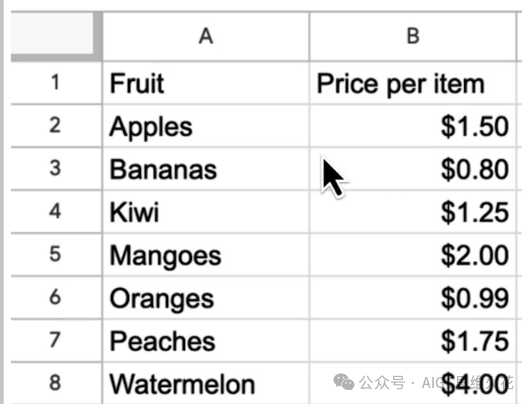Click the Fruit header cell
The width and height of the screenshot is (531, 404).
(206, 83)
